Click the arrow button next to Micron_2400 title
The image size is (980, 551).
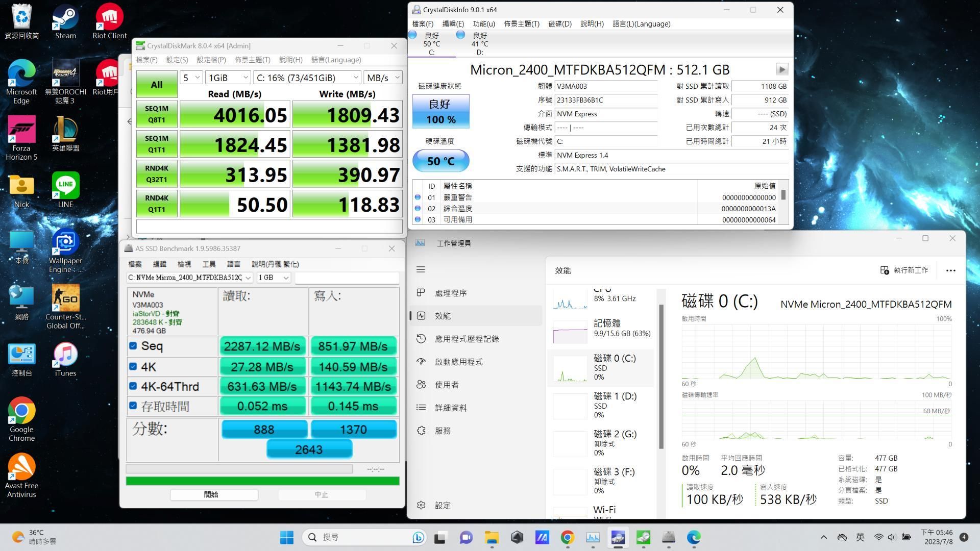781,69
